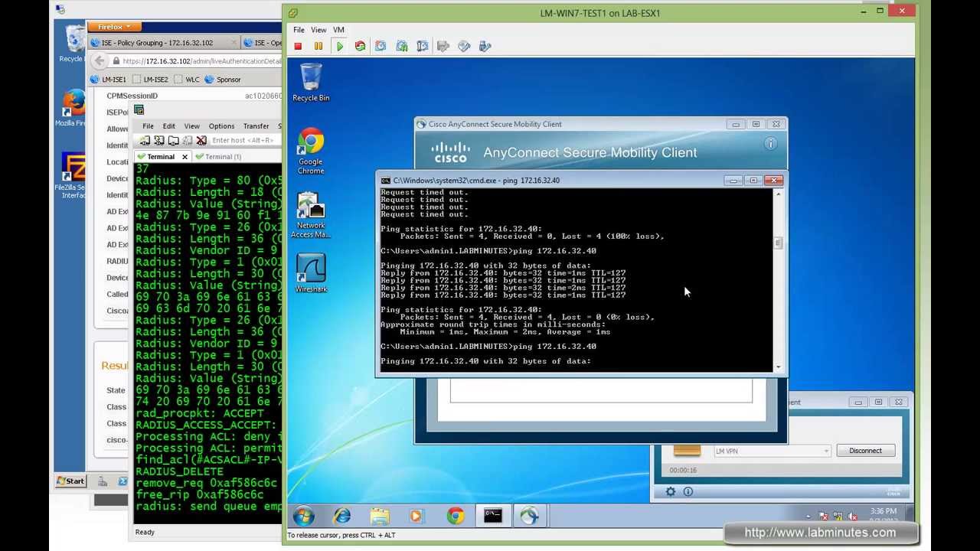This screenshot has width=980, height=551.
Task: Open Windows Explorer from the VM taskbar
Action: 380,516
